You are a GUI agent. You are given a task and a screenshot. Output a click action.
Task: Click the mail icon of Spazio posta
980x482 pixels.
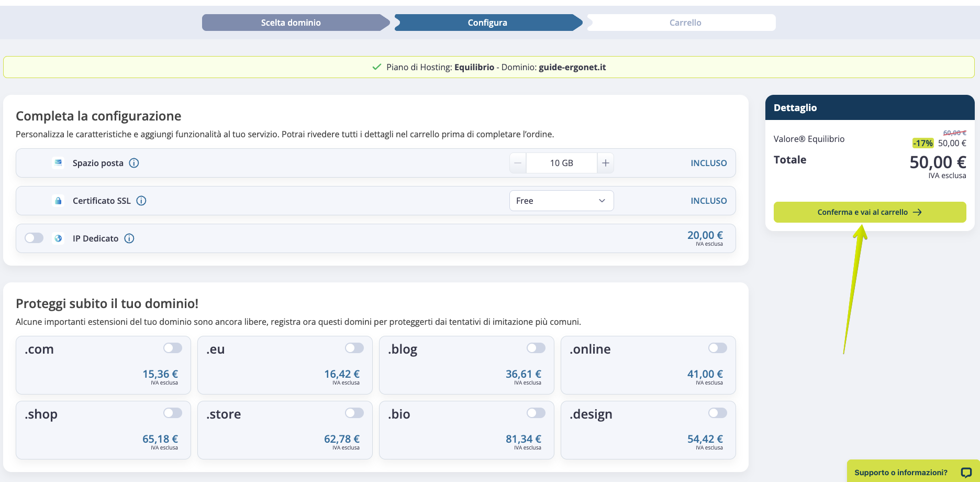pyautogui.click(x=58, y=163)
